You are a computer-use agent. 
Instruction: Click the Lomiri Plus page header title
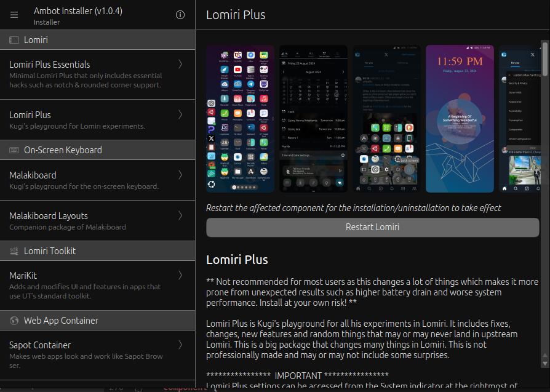[236, 15]
